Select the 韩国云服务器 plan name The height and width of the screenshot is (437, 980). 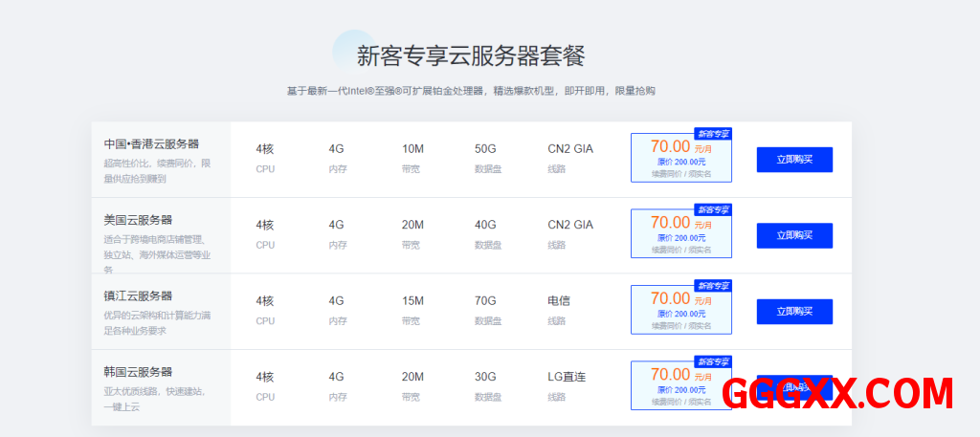[138, 372]
